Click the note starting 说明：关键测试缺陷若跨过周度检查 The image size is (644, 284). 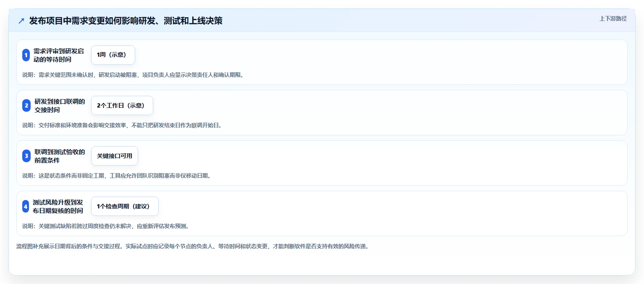click(x=105, y=226)
